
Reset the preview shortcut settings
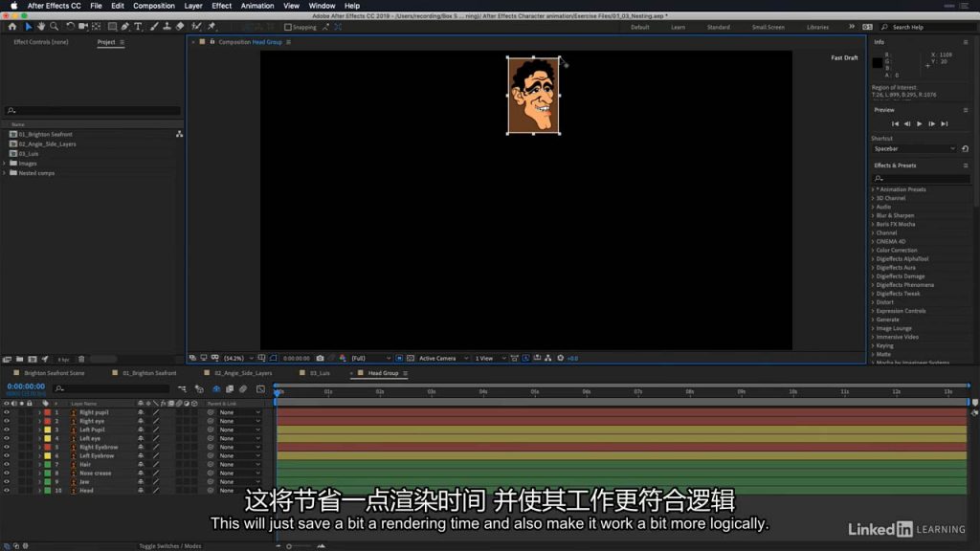(x=965, y=148)
